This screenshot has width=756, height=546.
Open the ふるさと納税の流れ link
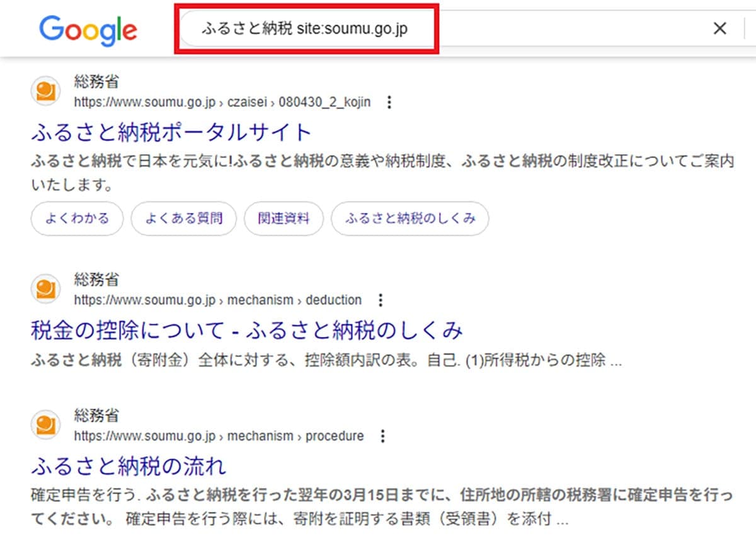click(129, 465)
